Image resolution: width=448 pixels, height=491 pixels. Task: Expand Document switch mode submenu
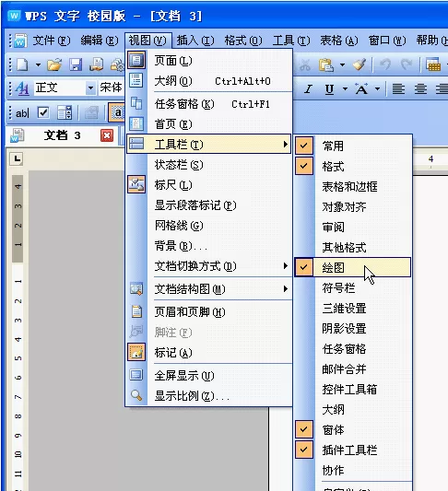pyautogui.click(x=209, y=266)
